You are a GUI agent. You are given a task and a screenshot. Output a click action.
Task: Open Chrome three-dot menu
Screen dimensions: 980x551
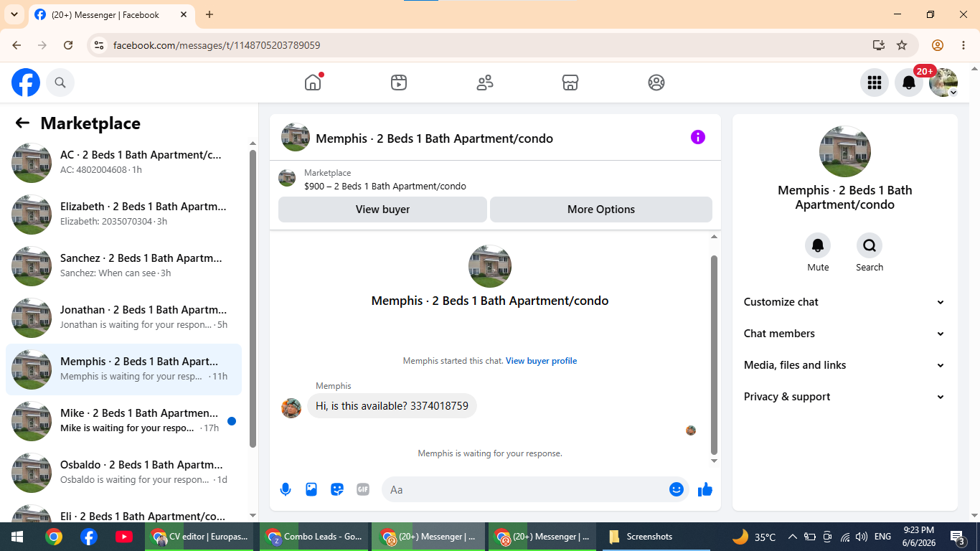pyautogui.click(x=963, y=45)
